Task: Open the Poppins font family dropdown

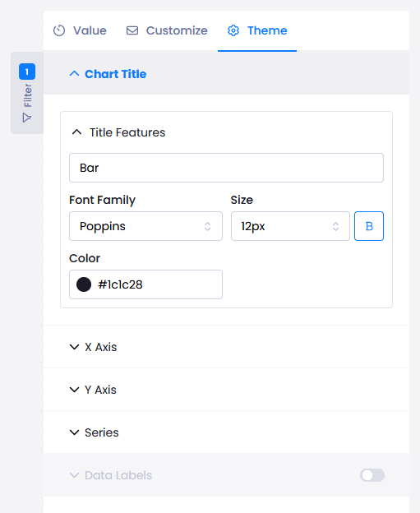Action: coord(145,226)
